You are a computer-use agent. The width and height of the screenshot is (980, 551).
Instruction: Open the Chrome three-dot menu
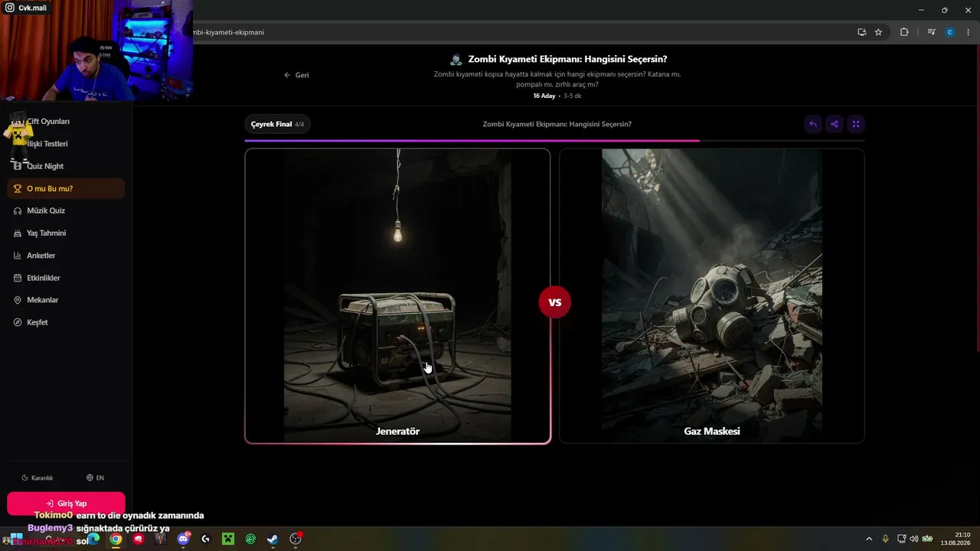click(x=969, y=32)
